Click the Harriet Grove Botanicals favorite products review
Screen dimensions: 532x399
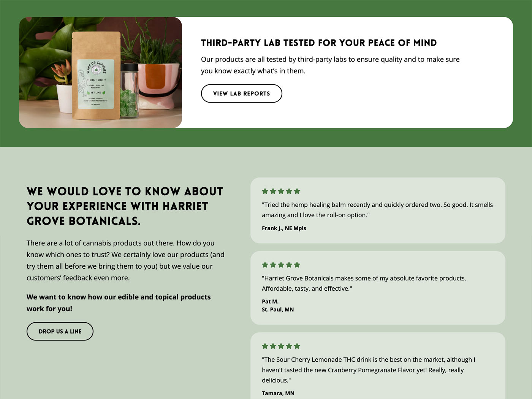point(364,283)
